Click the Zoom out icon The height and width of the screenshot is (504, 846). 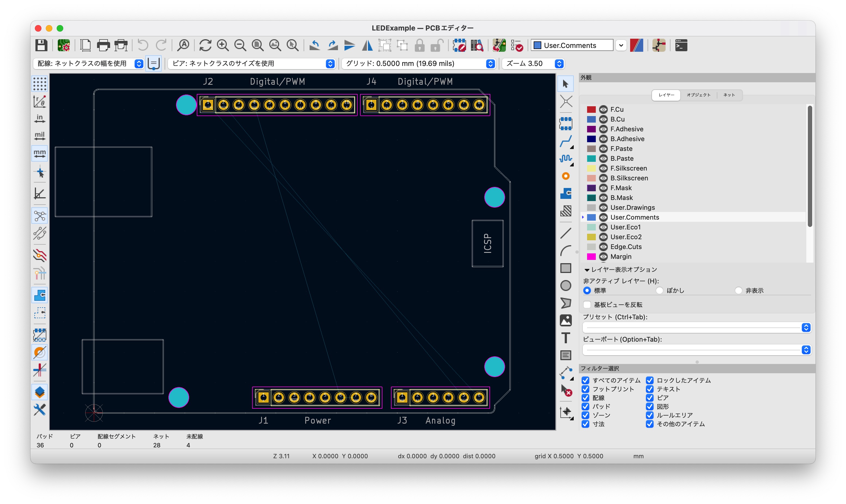pos(240,45)
